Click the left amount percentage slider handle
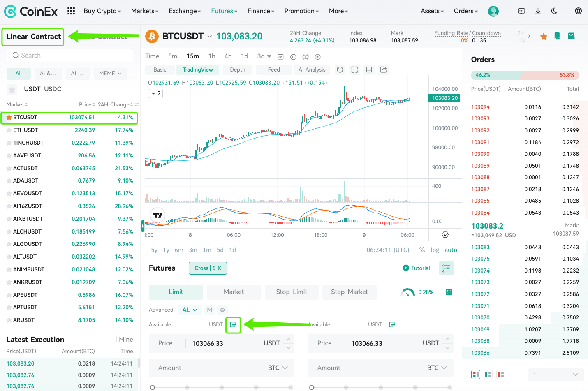The image size is (588, 391). (x=153, y=387)
